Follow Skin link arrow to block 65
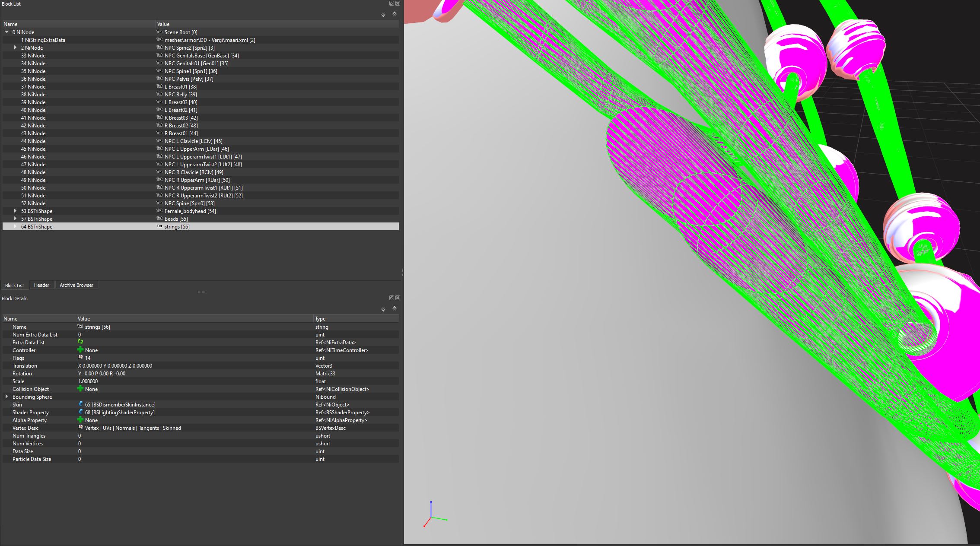The width and height of the screenshot is (980, 546). tap(80, 404)
